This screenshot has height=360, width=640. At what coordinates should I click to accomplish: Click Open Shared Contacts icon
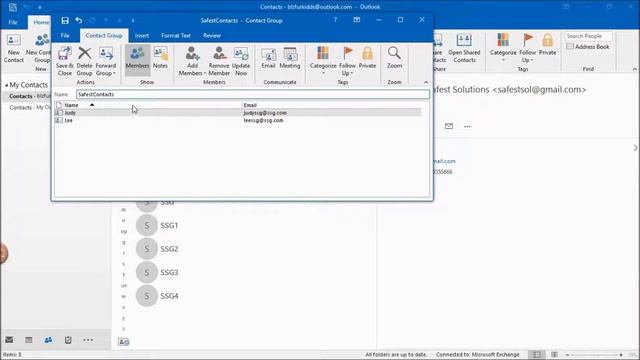[x=464, y=49]
